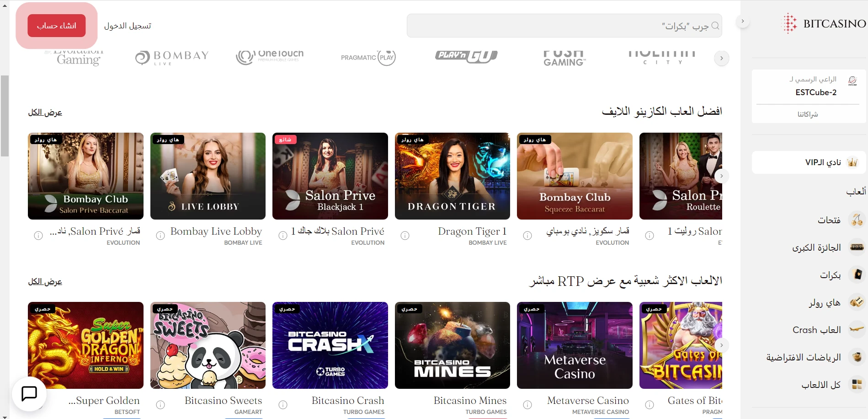Open the بكرات baccarat category
Viewport: 868px width, 419px height.
tap(830, 275)
